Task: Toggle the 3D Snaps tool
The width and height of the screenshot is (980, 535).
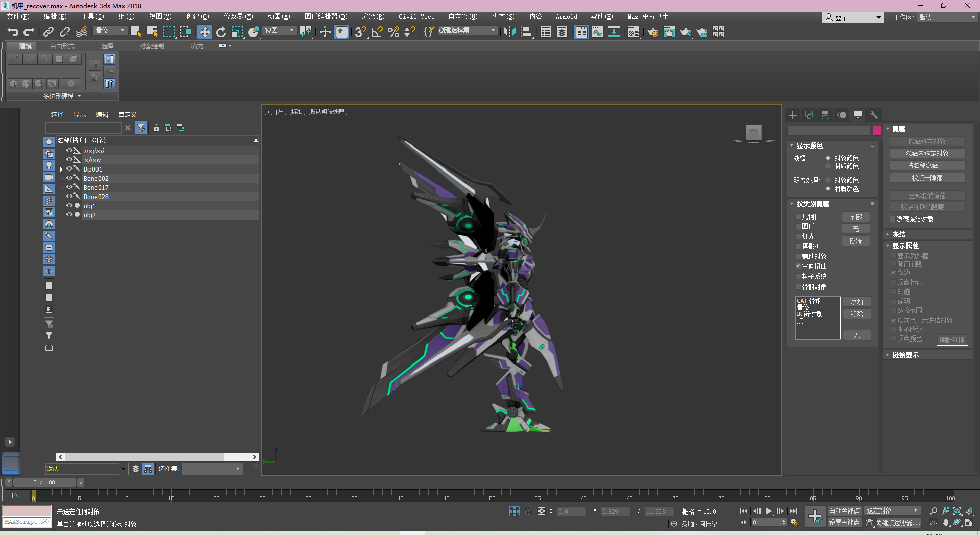Action: 361,32
